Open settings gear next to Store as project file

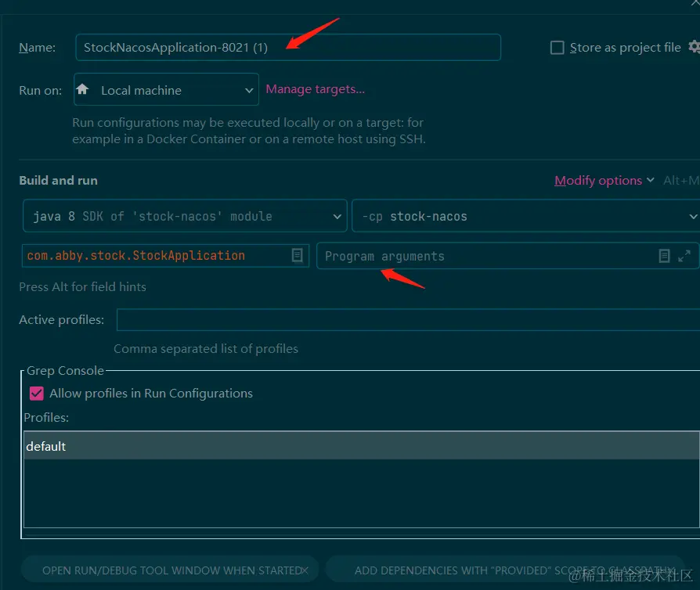pos(695,47)
